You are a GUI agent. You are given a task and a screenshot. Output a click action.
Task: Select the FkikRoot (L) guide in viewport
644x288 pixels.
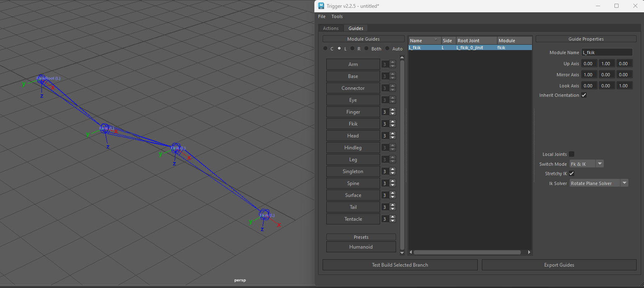tap(42, 79)
